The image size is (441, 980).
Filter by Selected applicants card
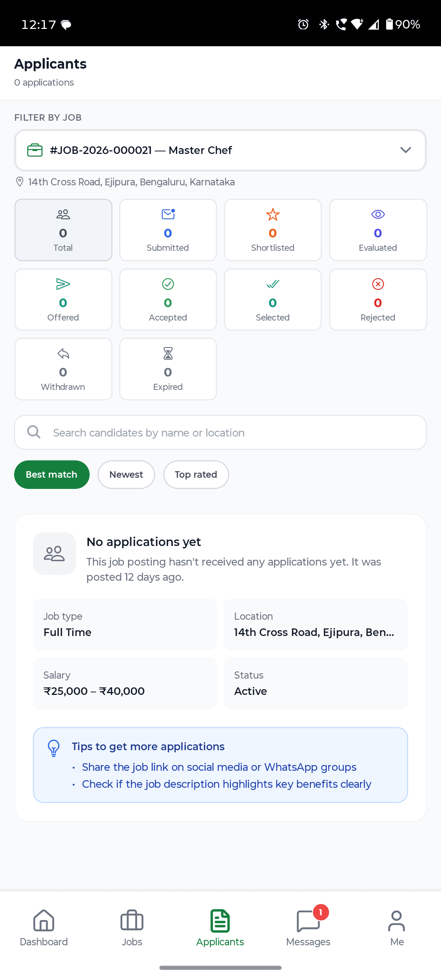pyautogui.click(x=273, y=300)
